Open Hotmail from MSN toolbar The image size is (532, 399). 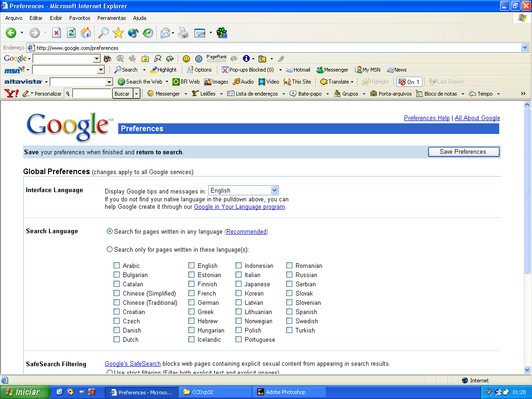(298, 70)
